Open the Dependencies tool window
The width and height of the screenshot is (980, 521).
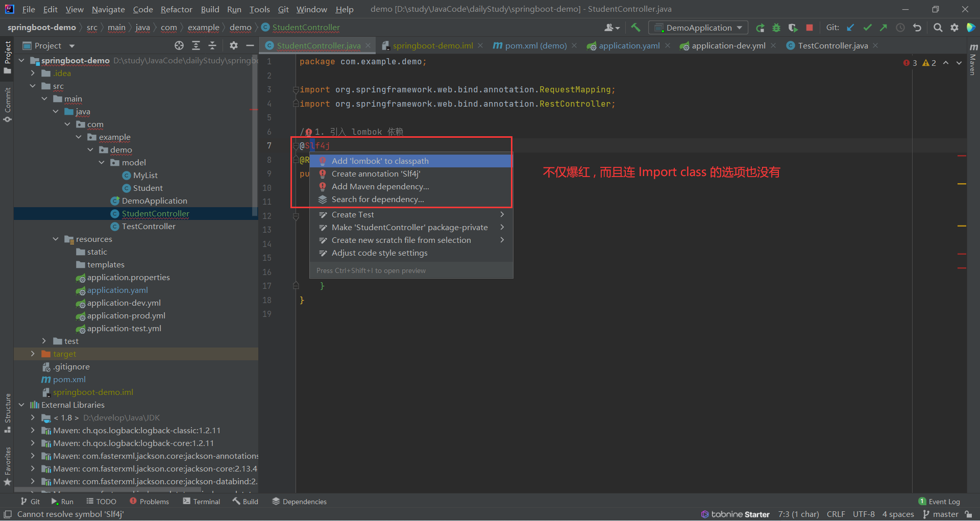[300, 502]
